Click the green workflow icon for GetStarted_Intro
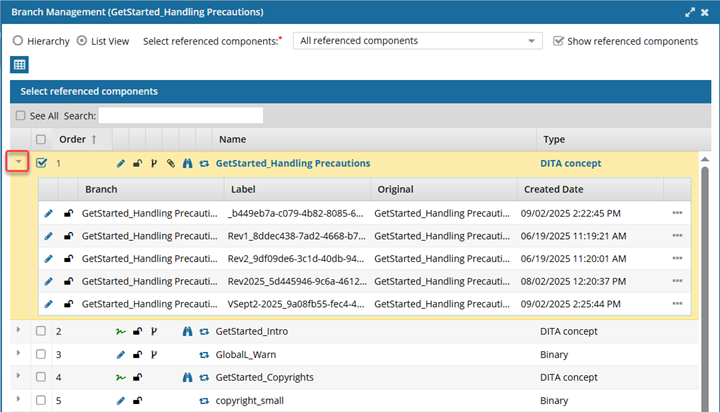Screen dimensions: 720x412 point(121,331)
